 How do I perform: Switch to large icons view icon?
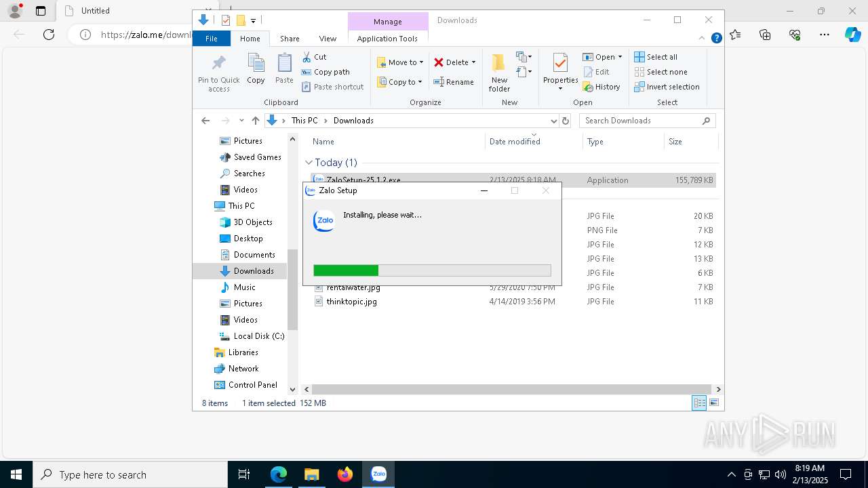[x=714, y=403]
